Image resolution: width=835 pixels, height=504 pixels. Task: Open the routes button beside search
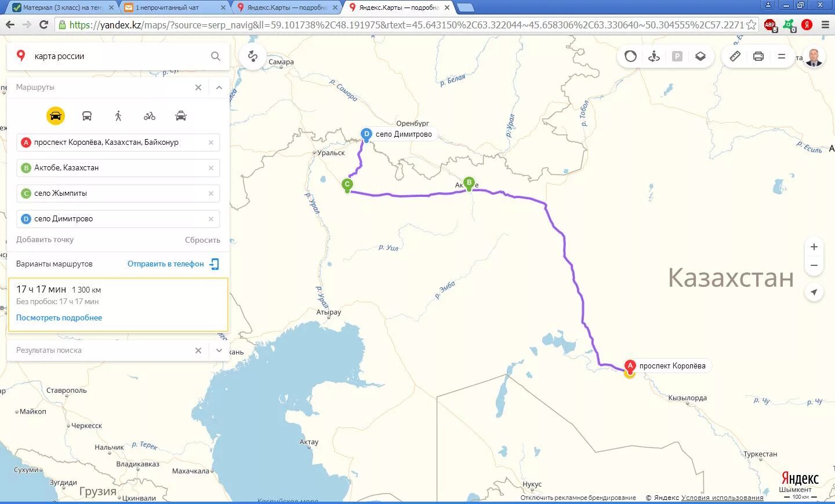253,56
